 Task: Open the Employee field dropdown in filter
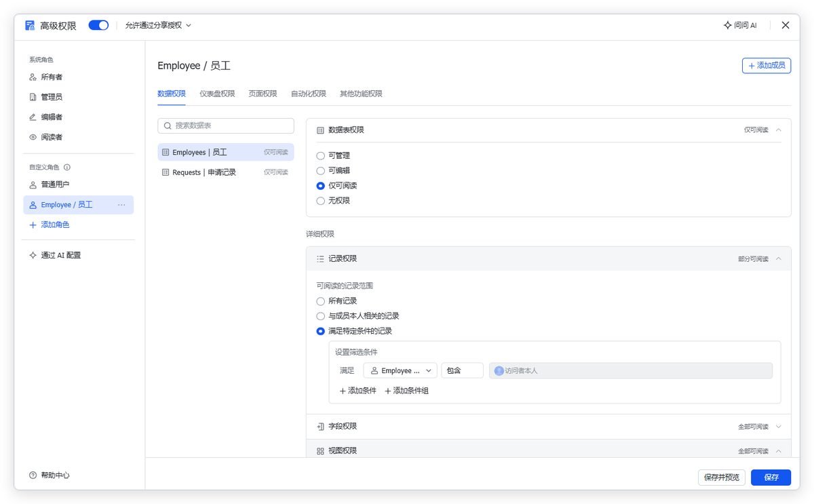(400, 371)
